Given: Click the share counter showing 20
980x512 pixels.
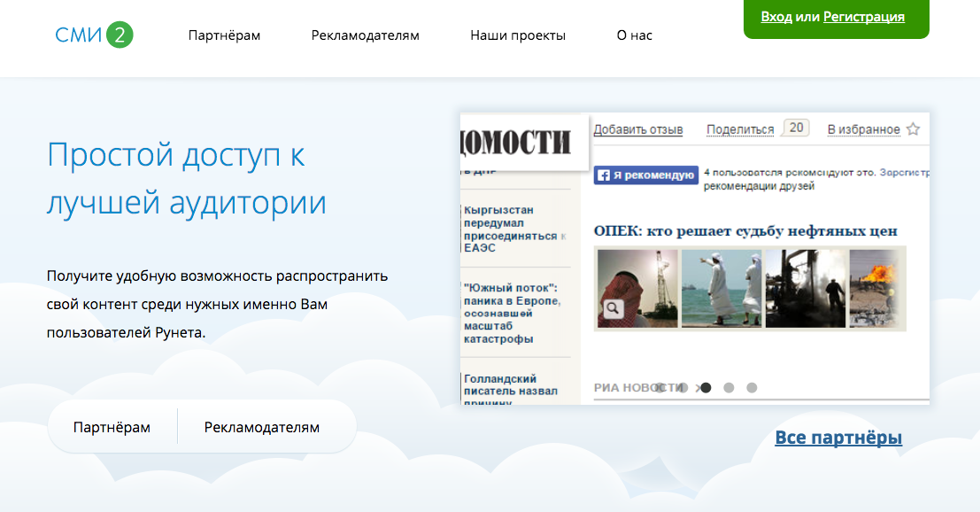Looking at the screenshot, I should coord(796,128).
